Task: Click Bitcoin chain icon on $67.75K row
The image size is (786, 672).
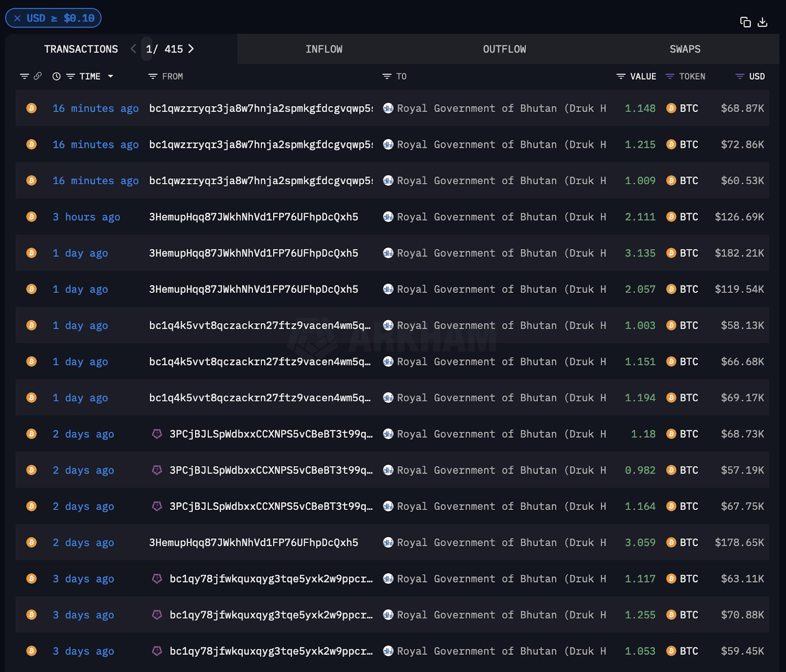Action: [31, 506]
